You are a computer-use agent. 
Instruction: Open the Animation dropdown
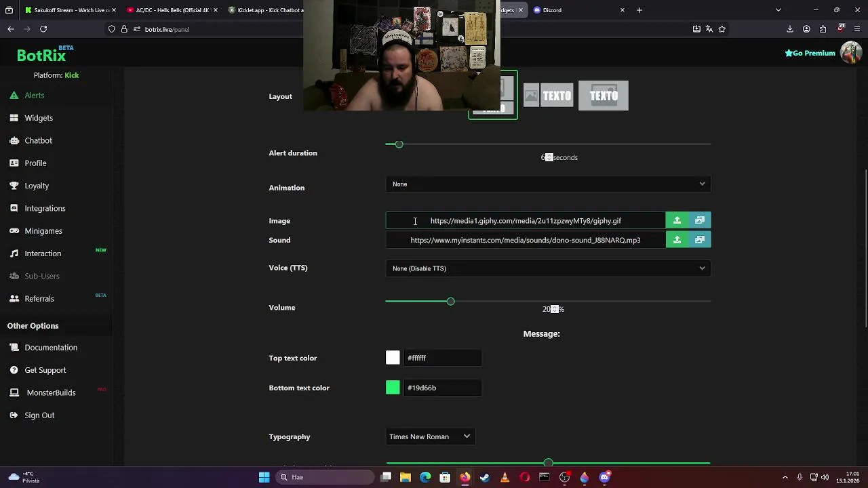coord(548,184)
